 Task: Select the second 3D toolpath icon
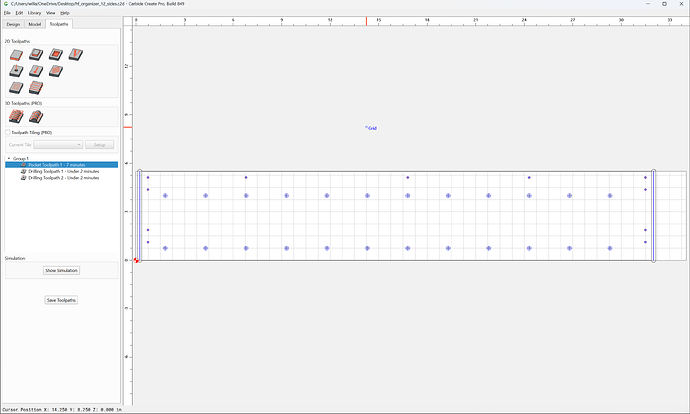(x=36, y=117)
